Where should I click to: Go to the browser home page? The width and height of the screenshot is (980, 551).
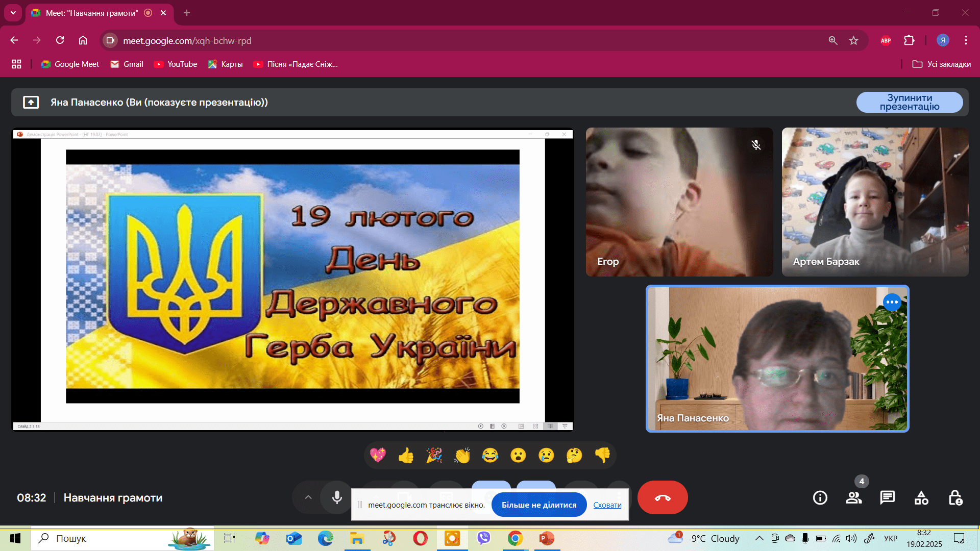pos(83,40)
